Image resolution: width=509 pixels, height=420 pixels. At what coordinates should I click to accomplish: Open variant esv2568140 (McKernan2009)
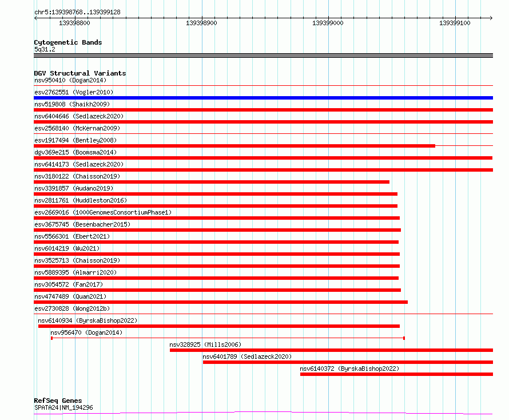point(77,128)
